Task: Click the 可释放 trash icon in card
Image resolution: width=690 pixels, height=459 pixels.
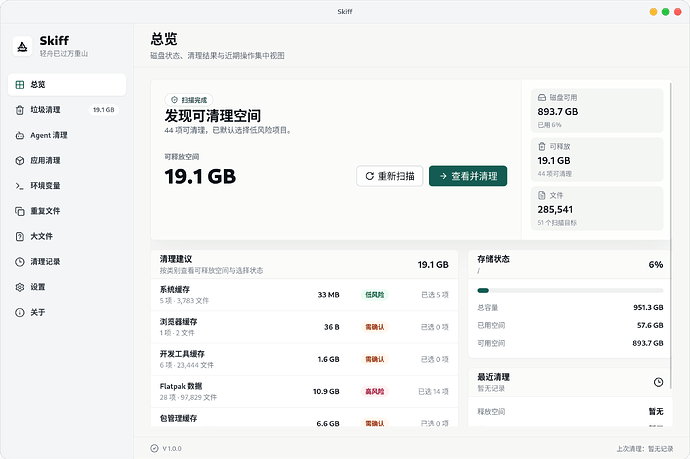Action: 542,147
